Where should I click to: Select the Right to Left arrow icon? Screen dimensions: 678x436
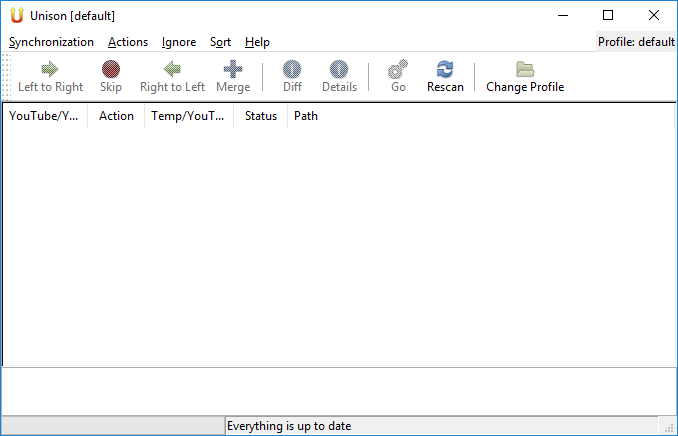pos(172,69)
